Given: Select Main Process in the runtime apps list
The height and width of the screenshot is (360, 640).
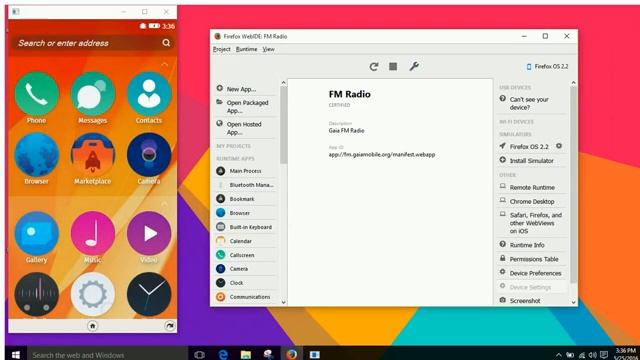Looking at the screenshot, I should tap(245, 171).
